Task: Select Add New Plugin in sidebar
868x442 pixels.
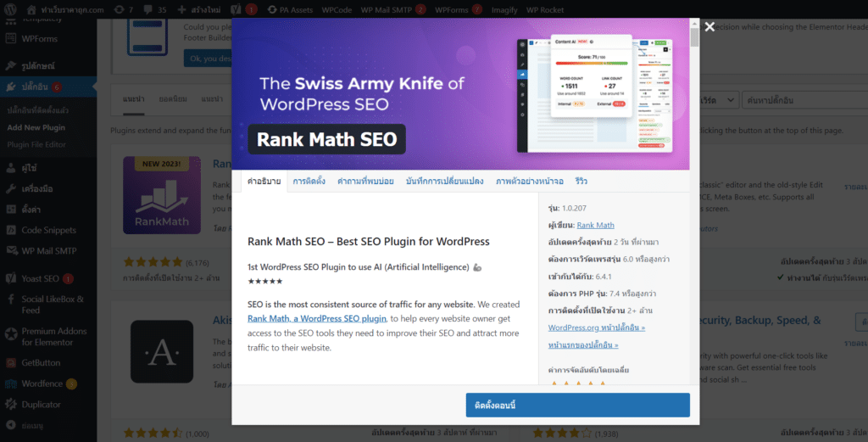Action: pyautogui.click(x=36, y=127)
